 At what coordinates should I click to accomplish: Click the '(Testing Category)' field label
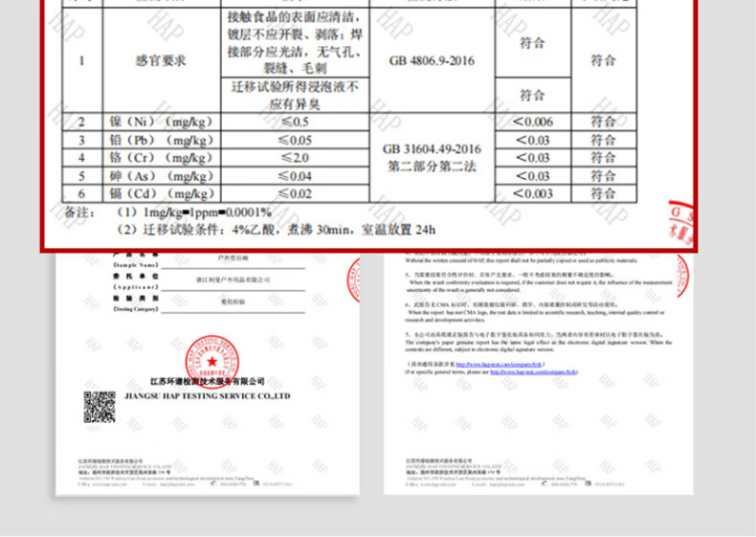coord(136,309)
